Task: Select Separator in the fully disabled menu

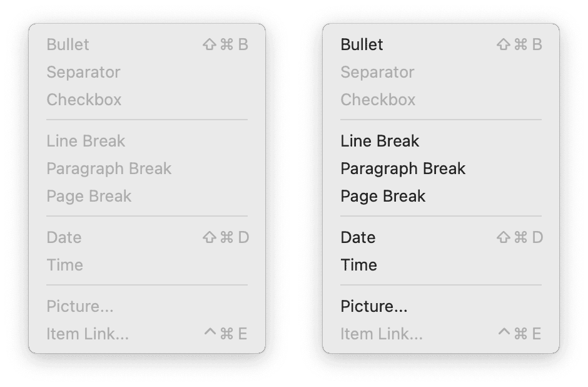Action: coord(83,72)
